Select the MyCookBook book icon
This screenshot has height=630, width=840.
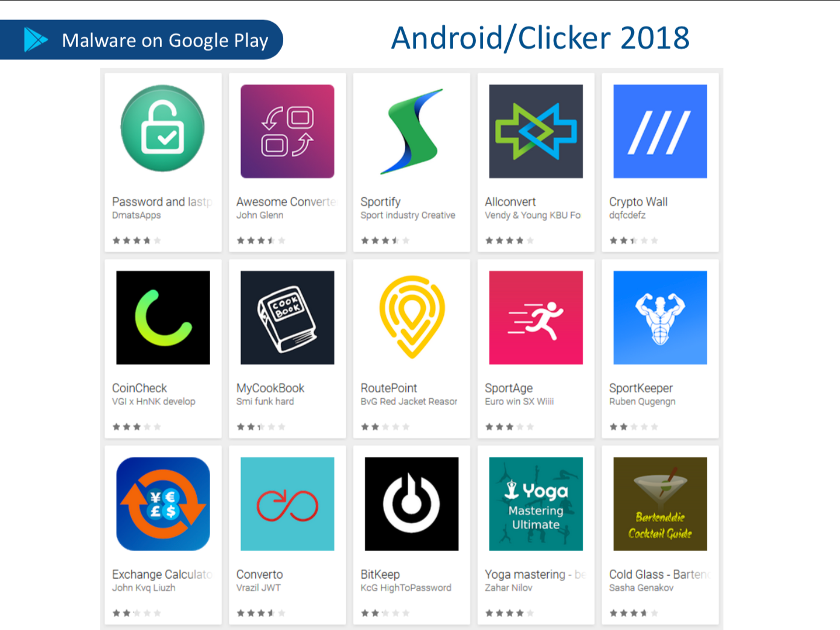click(x=287, y=317)
